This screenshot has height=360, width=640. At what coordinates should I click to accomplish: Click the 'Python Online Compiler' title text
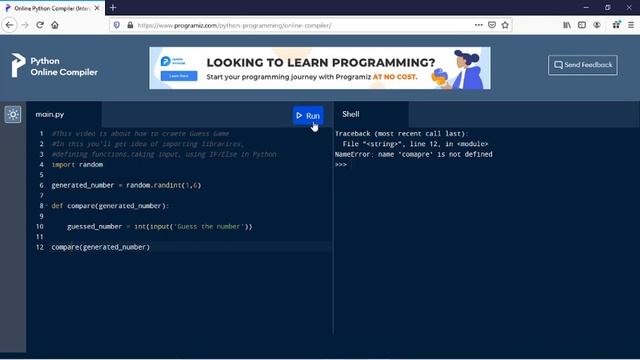coord(64,67)
